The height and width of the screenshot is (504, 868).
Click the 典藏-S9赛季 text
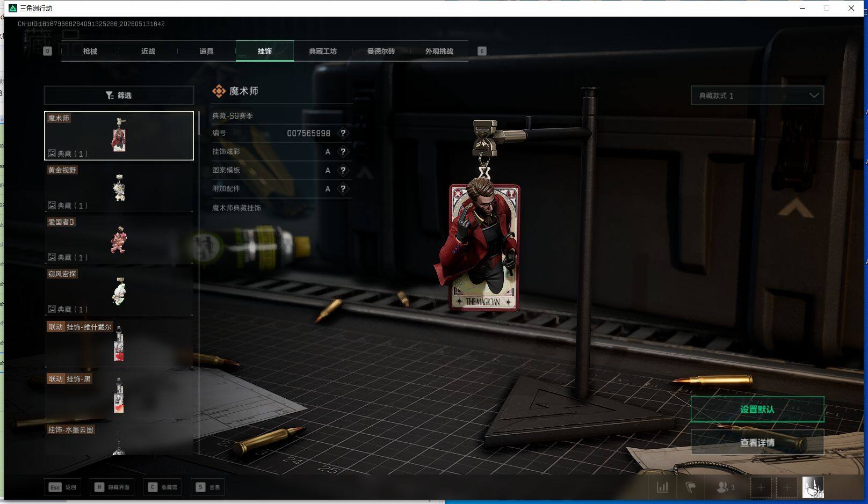coord(233,115)
